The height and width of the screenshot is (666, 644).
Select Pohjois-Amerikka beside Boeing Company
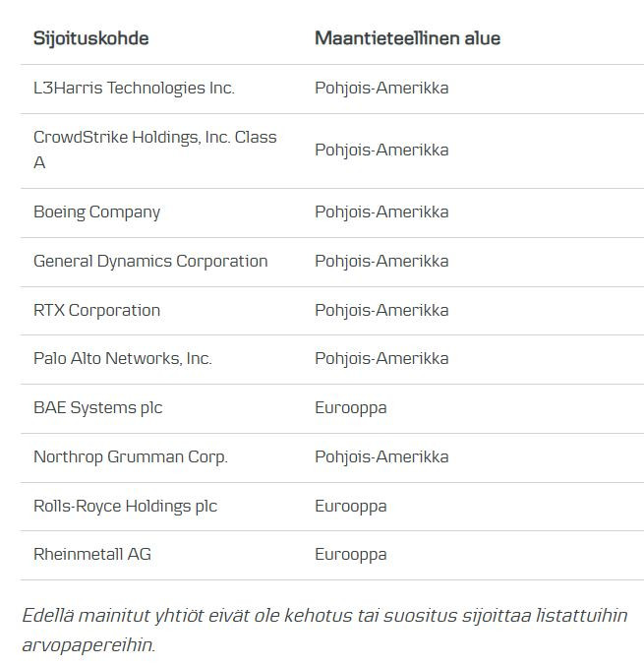coord(381,212)
